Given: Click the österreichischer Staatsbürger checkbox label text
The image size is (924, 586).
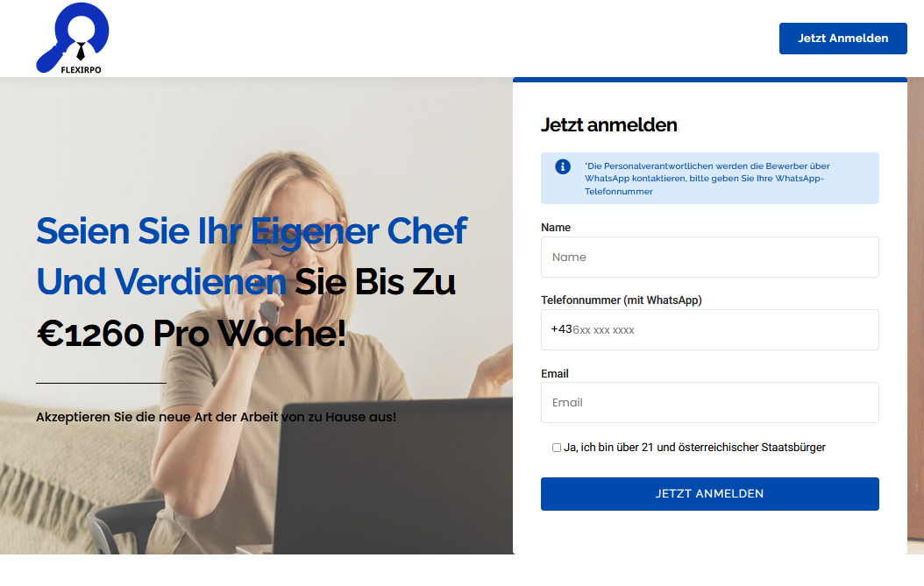Looking at the screenshot, I should pyautogui.click(x=694, y=448).
